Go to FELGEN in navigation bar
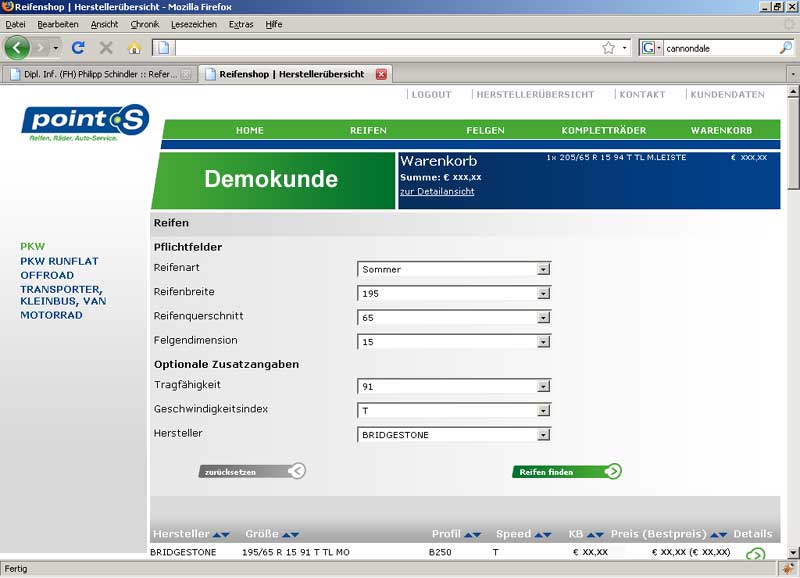Viewport: 800px width, 578px height. 485,130
